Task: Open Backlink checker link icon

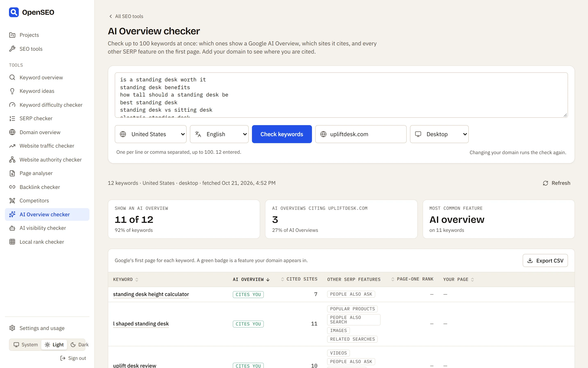Action: point(12,187)
